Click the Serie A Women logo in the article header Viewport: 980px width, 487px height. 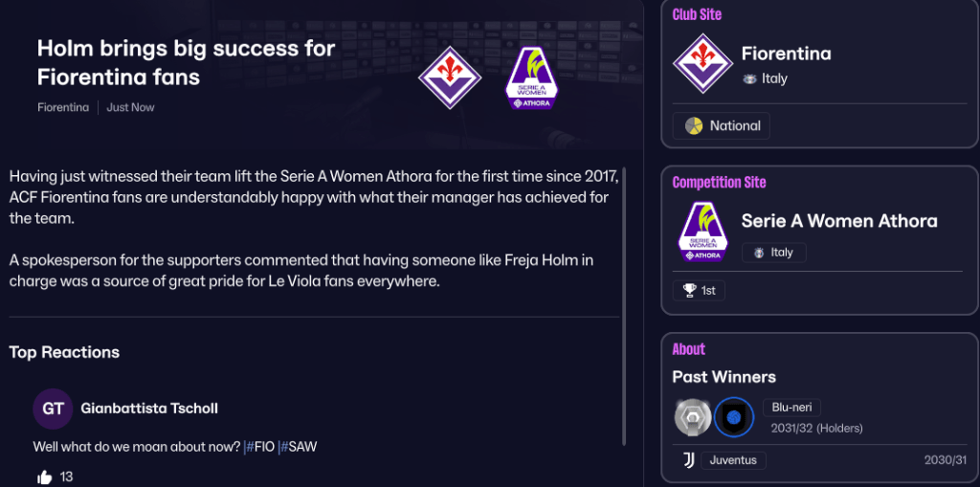(x=532, y=77)
